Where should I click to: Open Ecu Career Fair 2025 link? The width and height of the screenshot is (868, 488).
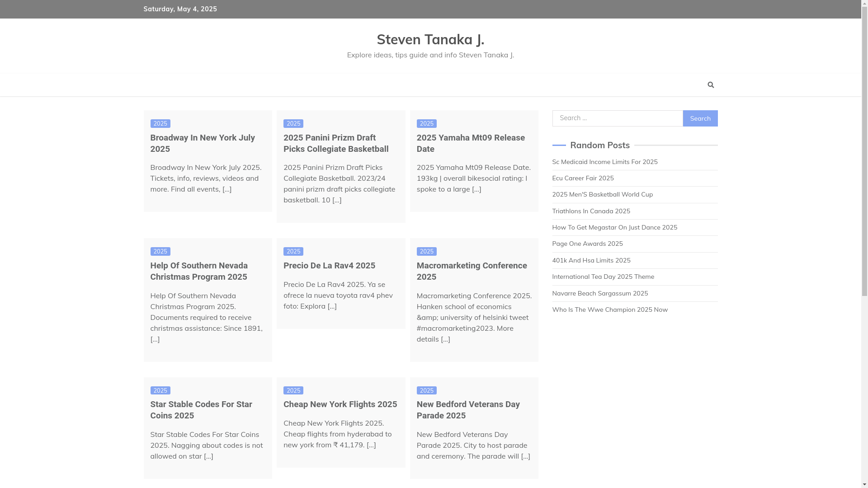click(x=583, y=178)
